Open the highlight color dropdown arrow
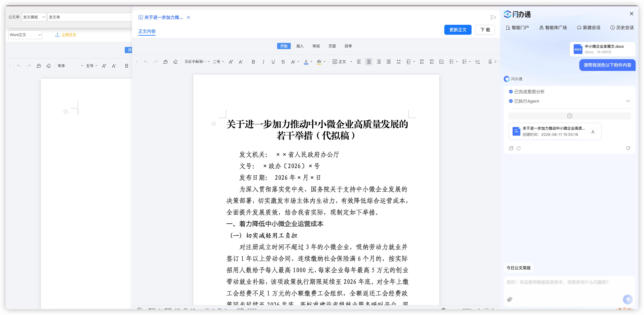Screen dimensions: 644x315 (324, 62)
